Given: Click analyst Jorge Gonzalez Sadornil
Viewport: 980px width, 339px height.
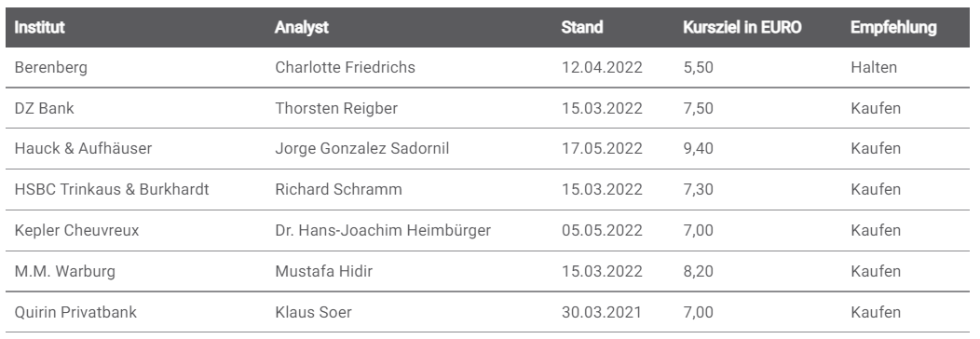Looking at the screenshot, I should 361,149.
